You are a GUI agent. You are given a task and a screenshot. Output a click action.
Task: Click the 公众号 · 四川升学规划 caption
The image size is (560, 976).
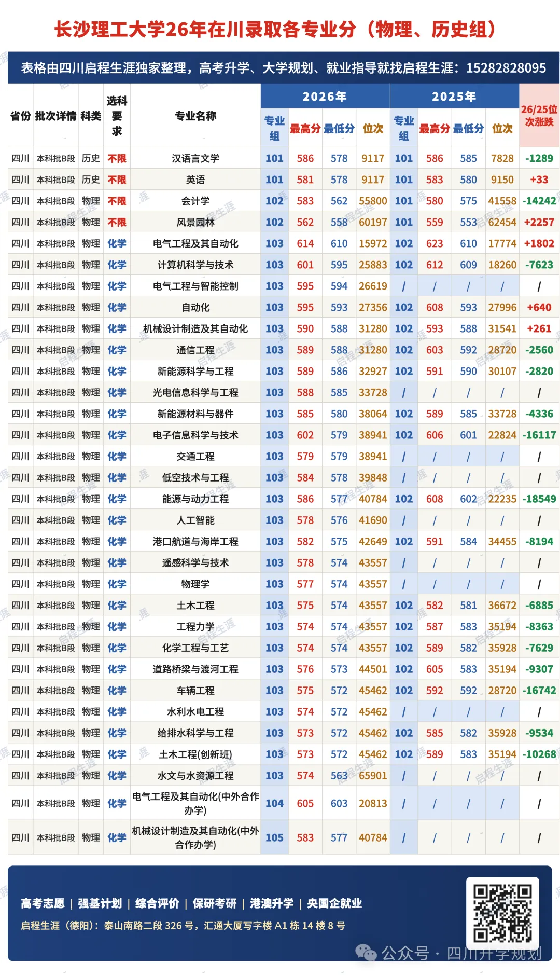click(x=461, y=953)
